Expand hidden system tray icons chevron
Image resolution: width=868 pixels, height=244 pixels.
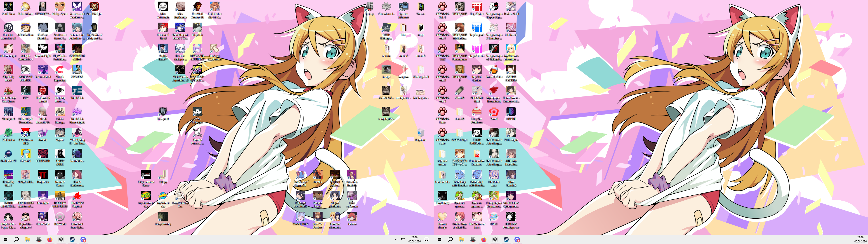pyautogui.click(x=396, y=240)
